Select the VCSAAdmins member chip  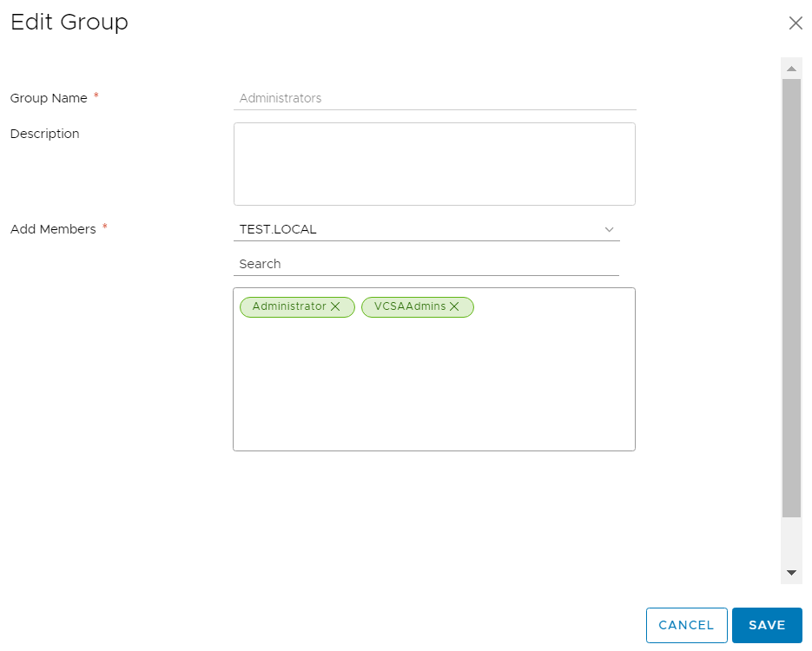pyautogui.click(x=410, y=306)
